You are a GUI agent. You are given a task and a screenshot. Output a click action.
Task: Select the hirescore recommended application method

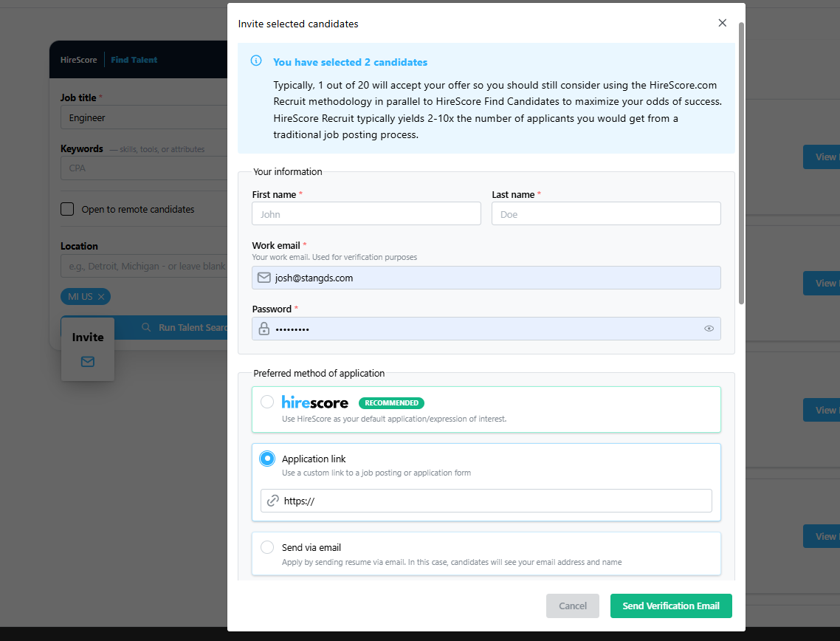click(x=267, y=402)
